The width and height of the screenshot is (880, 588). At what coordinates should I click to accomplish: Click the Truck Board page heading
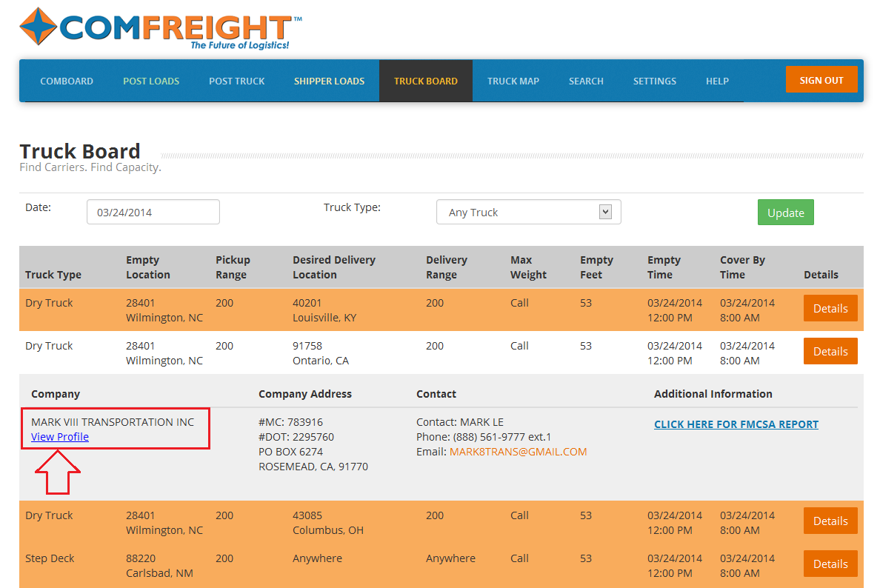pyautogui.click(x=80, y=151)
